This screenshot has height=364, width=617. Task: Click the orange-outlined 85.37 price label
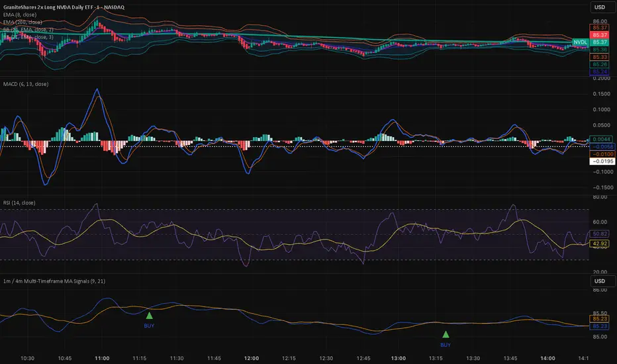(600, 28)
